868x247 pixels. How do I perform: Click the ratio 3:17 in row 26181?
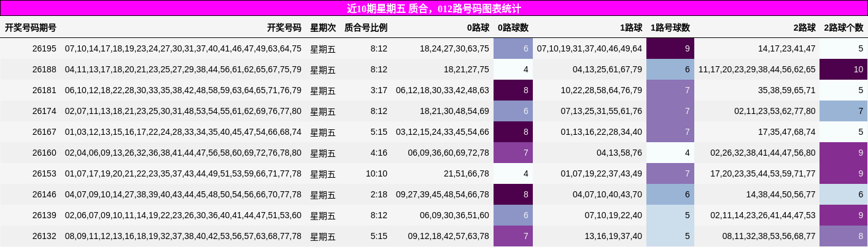(379, 90)
